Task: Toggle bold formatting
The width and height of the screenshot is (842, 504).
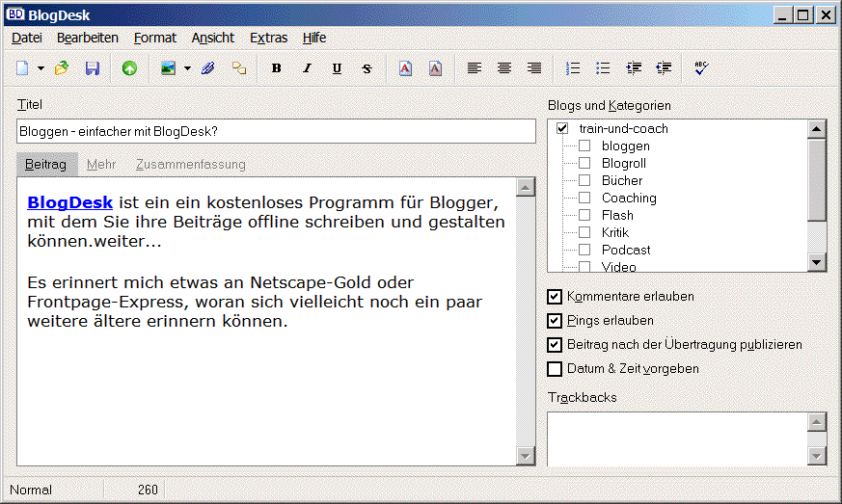Action: 277,68
